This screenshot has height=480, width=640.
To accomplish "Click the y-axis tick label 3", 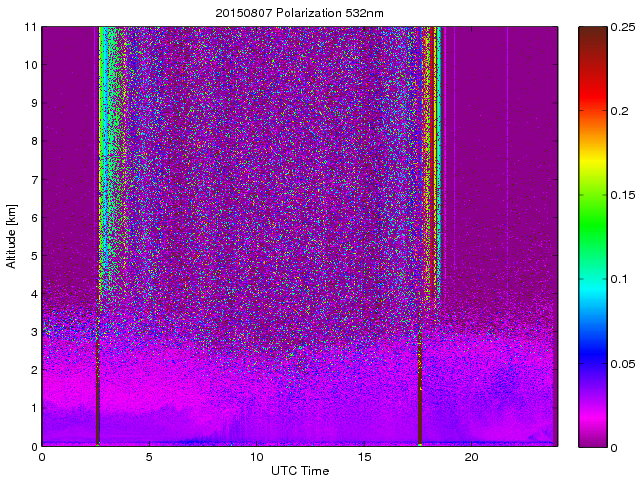I will point(33,332).
